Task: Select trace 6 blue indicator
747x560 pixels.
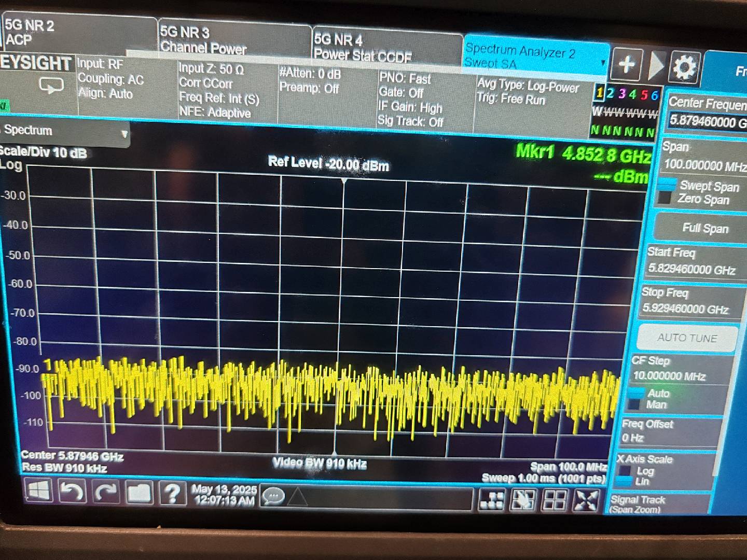Action: [655, 95]
